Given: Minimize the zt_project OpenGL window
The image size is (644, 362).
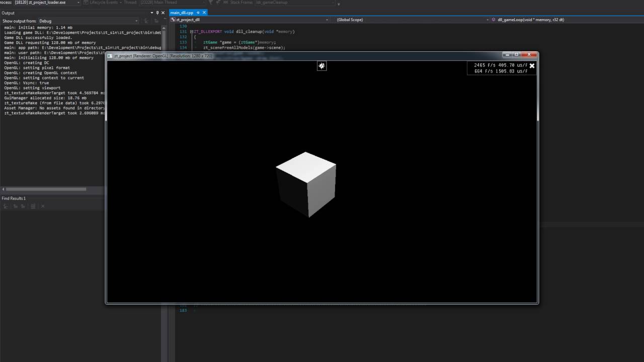Looking at the screenshot, I should pos(508,54).
